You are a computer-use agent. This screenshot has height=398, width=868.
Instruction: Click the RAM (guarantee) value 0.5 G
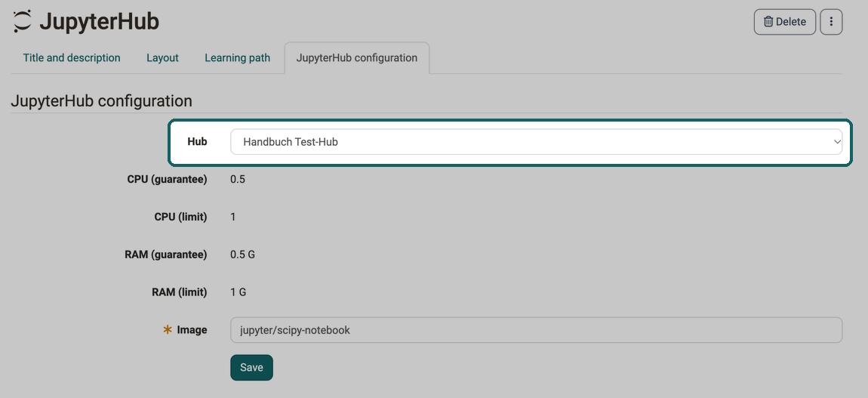(x=242, y=255)
